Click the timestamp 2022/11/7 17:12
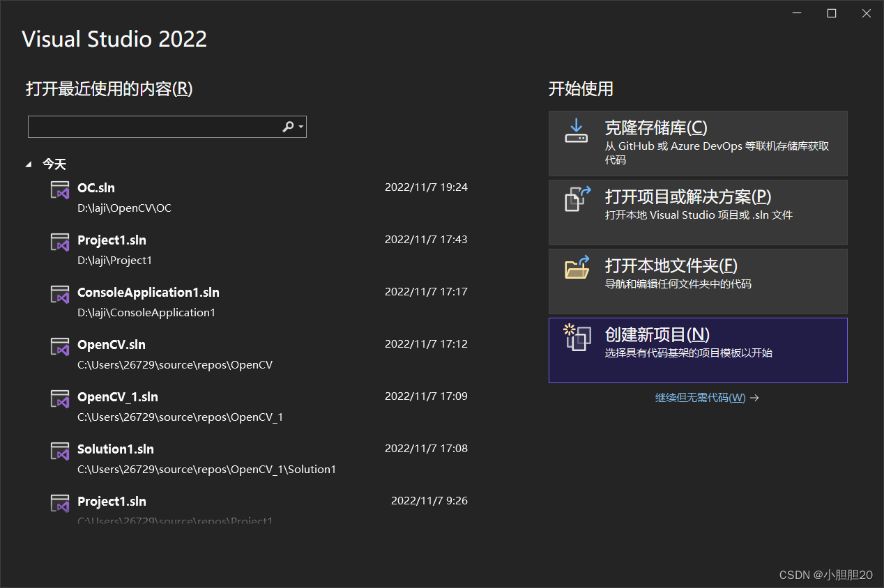Screen dimensions: 884x588 426,344
